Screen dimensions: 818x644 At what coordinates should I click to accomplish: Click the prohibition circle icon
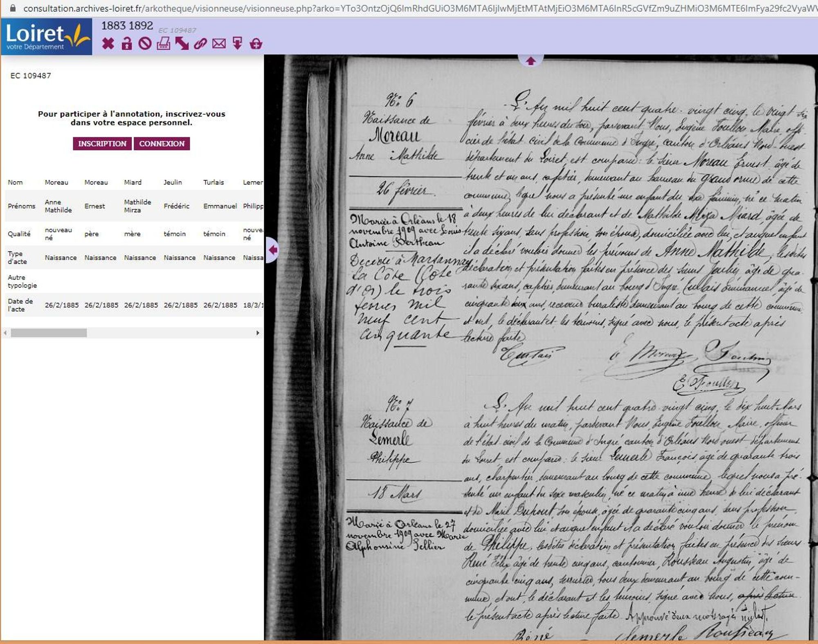coord(145,43)
